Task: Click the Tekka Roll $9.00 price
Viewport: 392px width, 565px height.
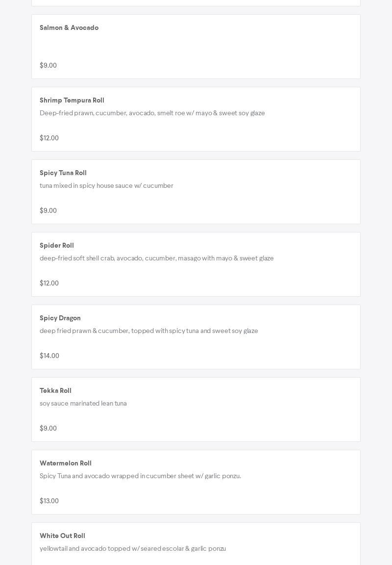Action: click(x=48, y=429)
